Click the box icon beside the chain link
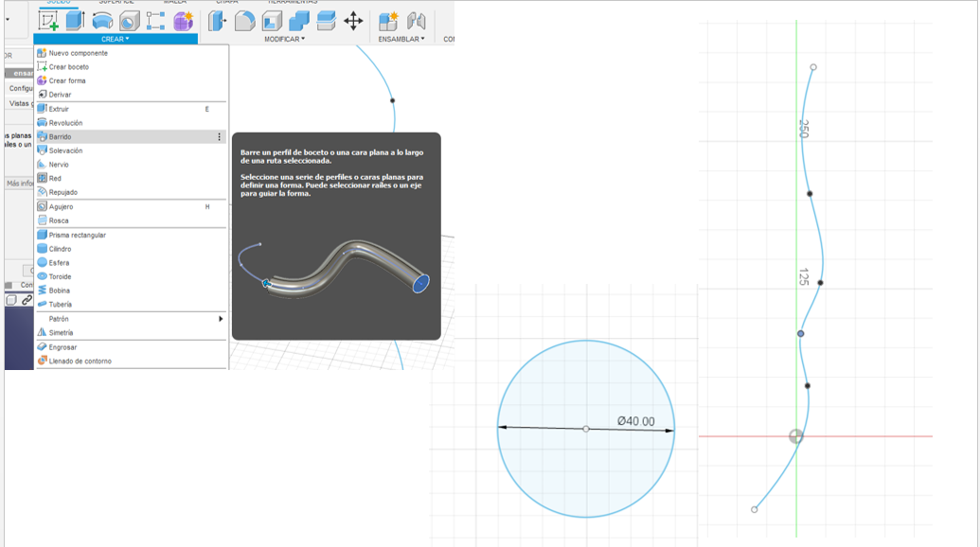 [x=11, y=300]
